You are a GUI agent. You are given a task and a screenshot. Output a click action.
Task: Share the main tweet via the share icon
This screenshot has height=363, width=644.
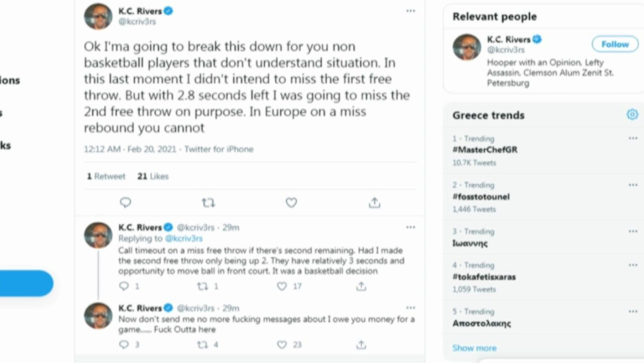pos(374,202)
